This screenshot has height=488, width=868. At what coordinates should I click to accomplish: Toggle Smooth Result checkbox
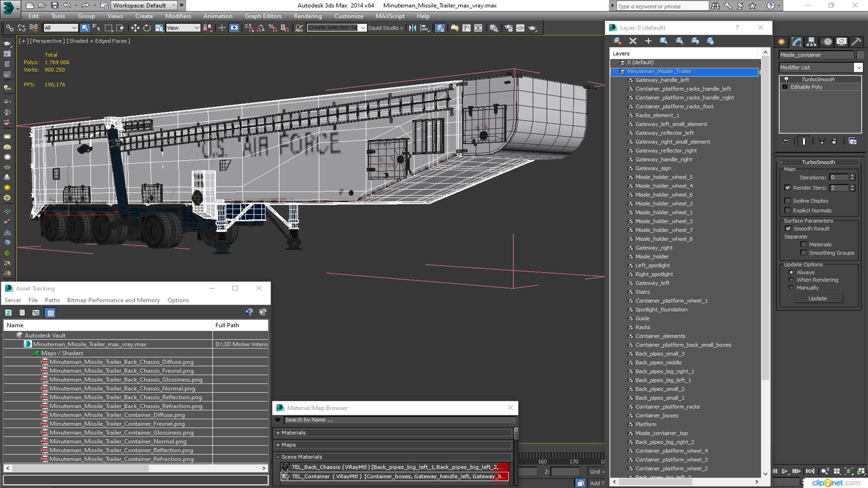tap(788, 229)
